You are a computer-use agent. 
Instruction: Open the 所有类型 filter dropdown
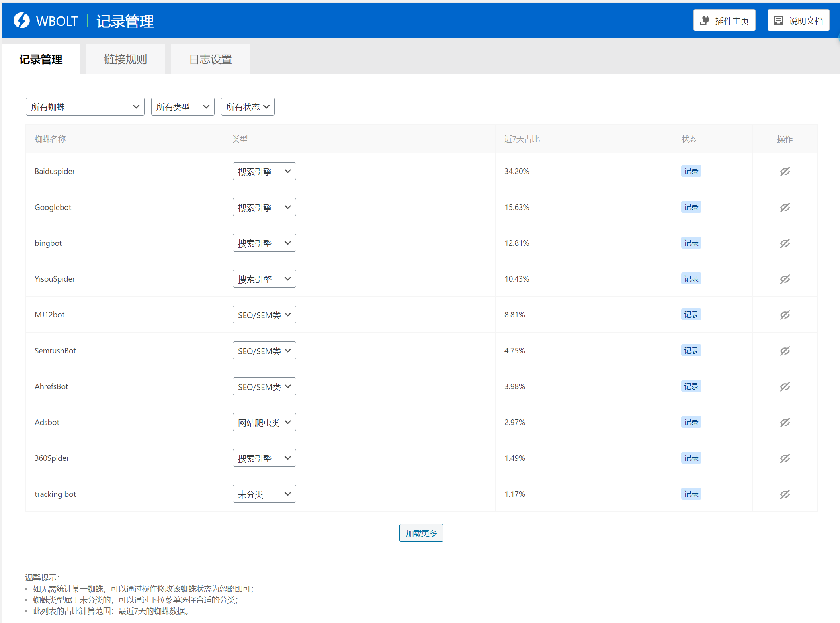[183, 107]
